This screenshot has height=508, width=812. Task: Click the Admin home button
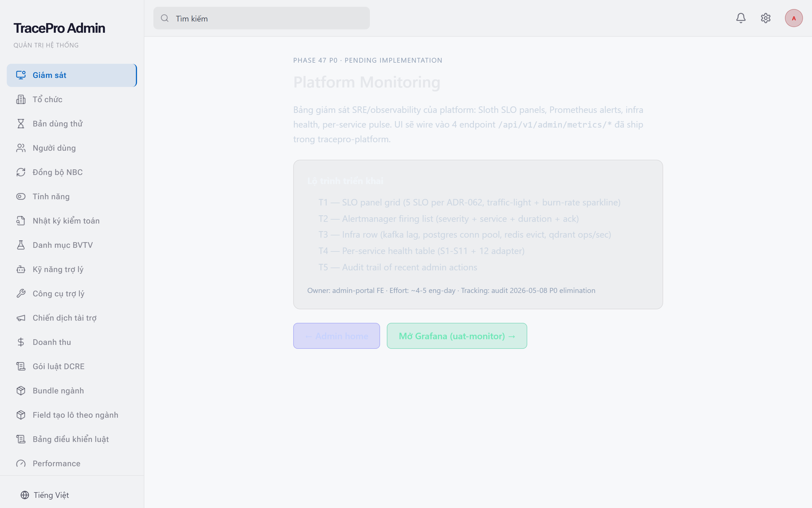point(337,336)
